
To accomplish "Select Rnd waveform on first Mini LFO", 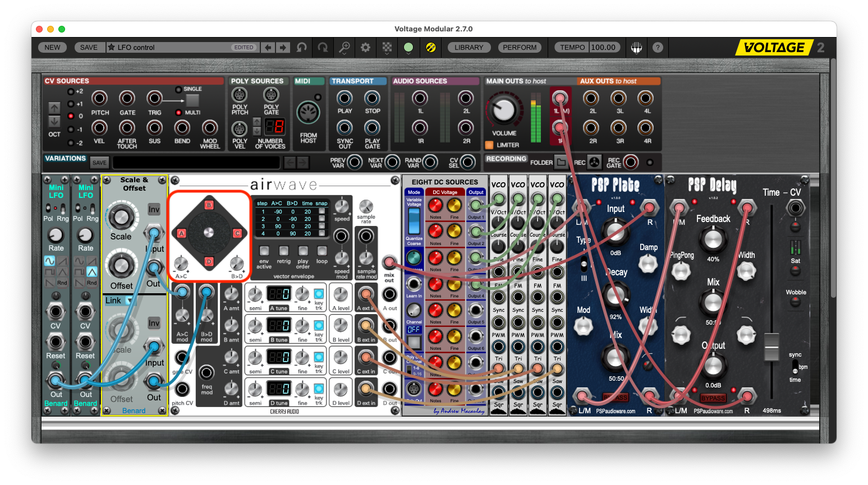I will pos(62,282).
